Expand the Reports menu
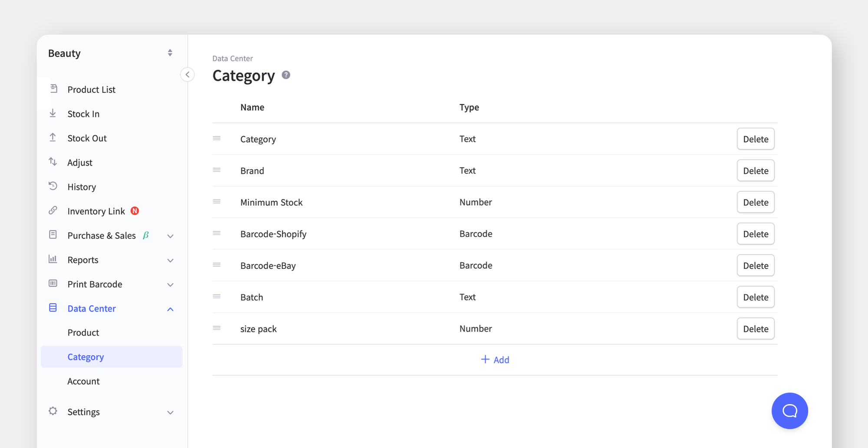This screenshot has height=448, width=868. [x=170, y=260]
